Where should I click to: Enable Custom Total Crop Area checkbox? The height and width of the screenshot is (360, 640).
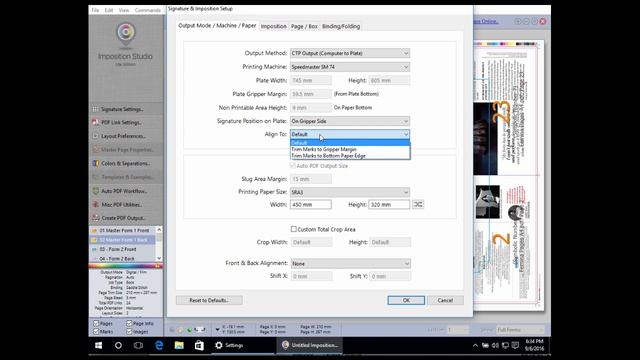coord(293,229)
